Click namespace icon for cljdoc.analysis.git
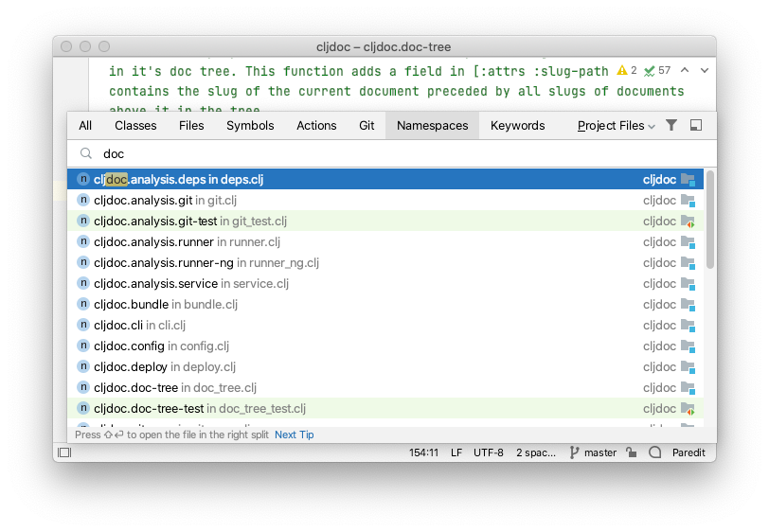Screen dimensions: 769x532 (83, 200)
